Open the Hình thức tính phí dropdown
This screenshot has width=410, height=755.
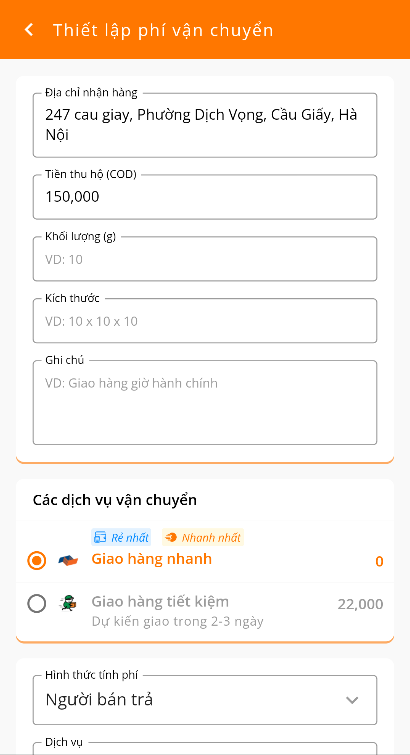[x=205, y=700]
